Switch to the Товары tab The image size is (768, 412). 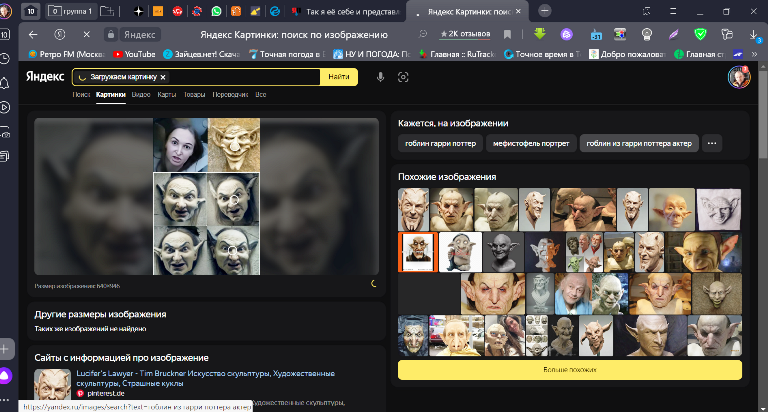[194, 95]
